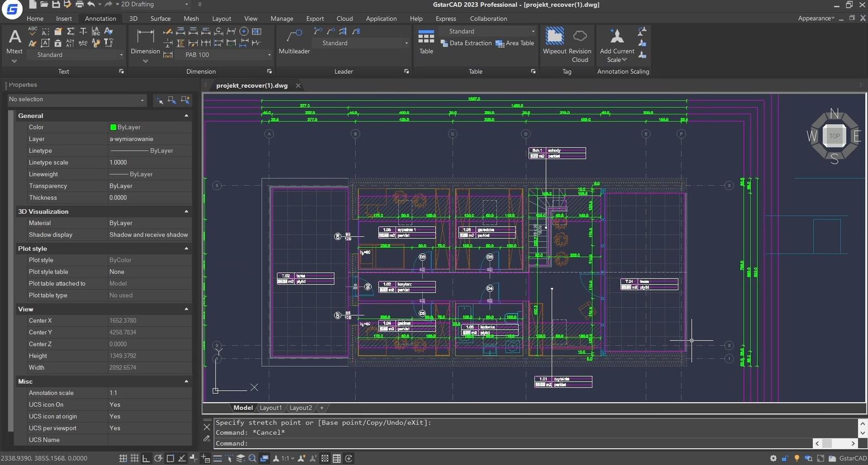868x465 pixels.
Task: Click the Area Table button
Action: pyautogui.click(x=514, y=43)
